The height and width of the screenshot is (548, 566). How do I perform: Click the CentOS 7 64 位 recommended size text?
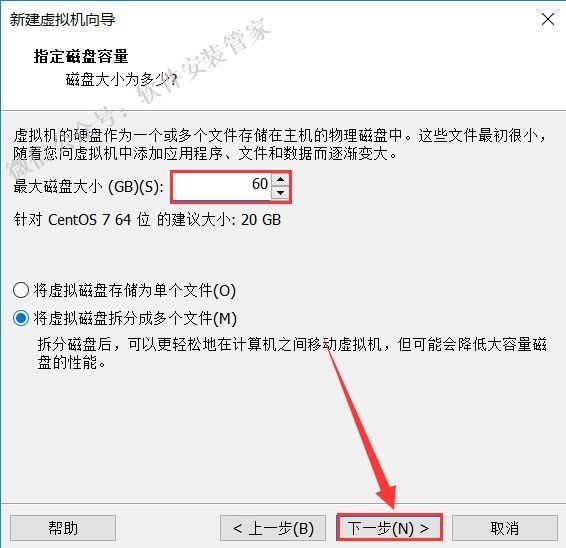point(147,219)
